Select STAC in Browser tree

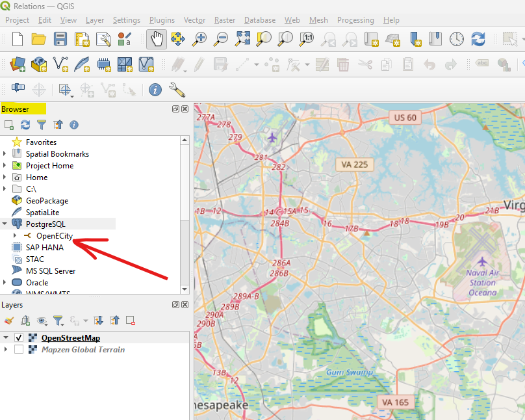coord(35,259)
